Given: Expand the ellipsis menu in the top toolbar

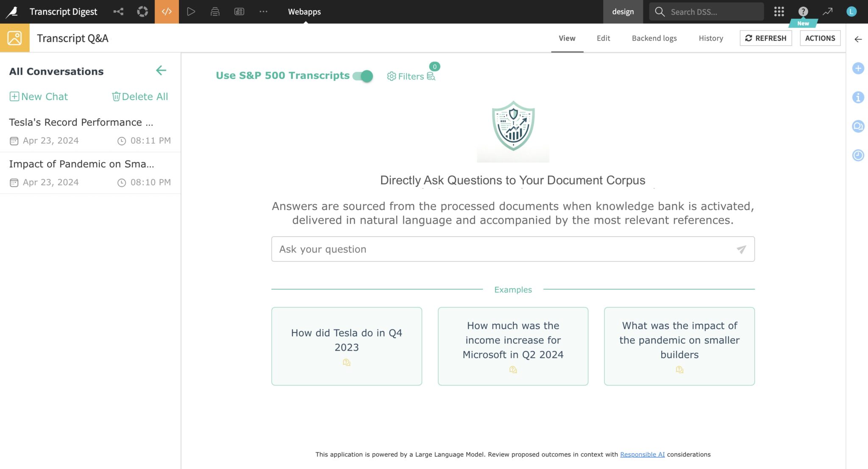Looking at the screenshot, I should (x=263, y=11).
